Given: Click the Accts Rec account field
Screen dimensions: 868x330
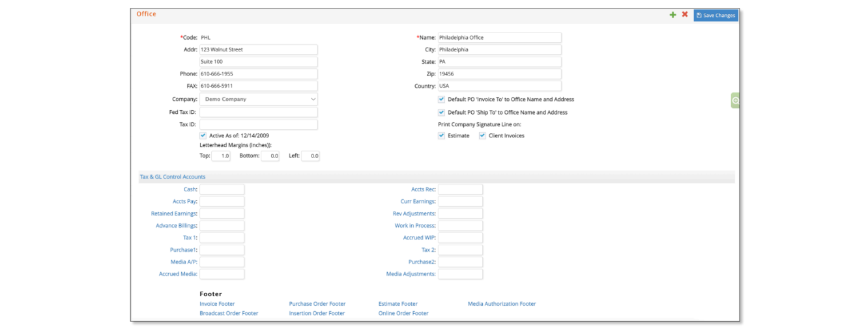Looking at the screenshot, I should 460,189.
